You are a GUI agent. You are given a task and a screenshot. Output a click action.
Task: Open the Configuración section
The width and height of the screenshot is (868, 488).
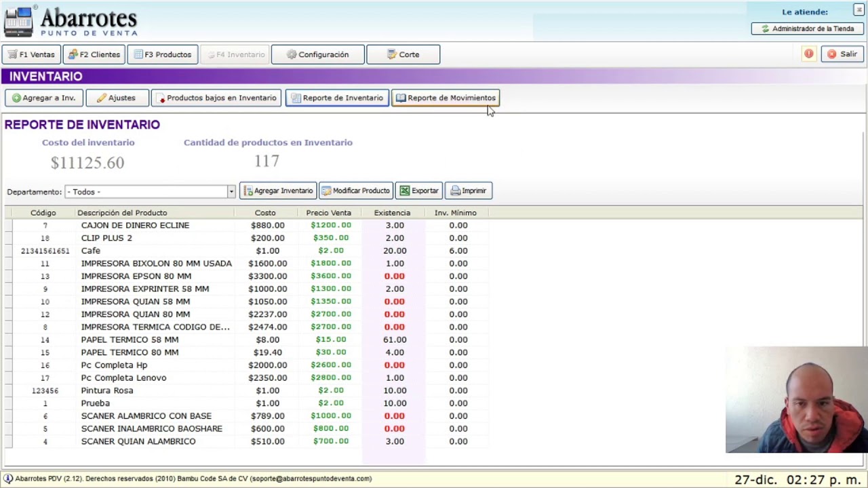click(317, 54)
